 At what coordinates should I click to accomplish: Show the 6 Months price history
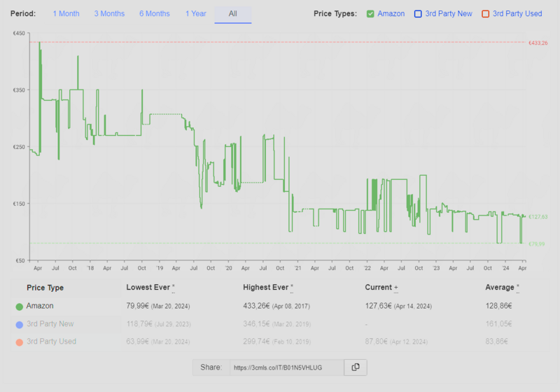154,13
